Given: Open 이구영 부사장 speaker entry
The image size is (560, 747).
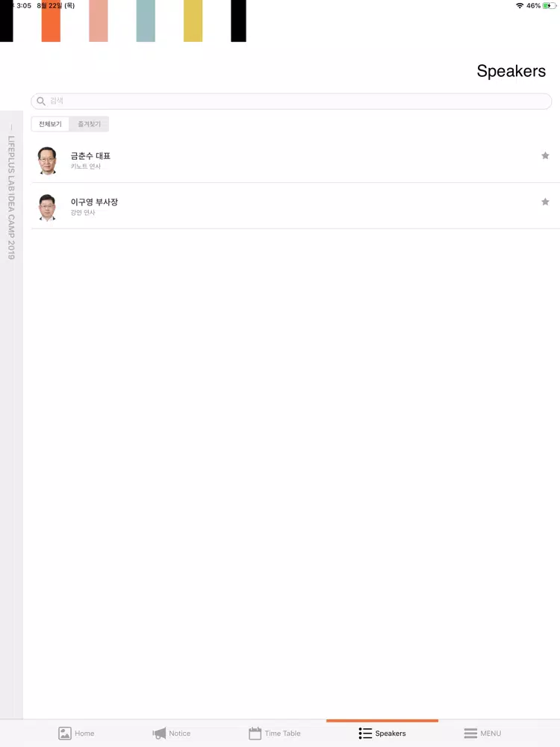Looking at the screenshot, I should pyautogui.click(x=295, y=206).
